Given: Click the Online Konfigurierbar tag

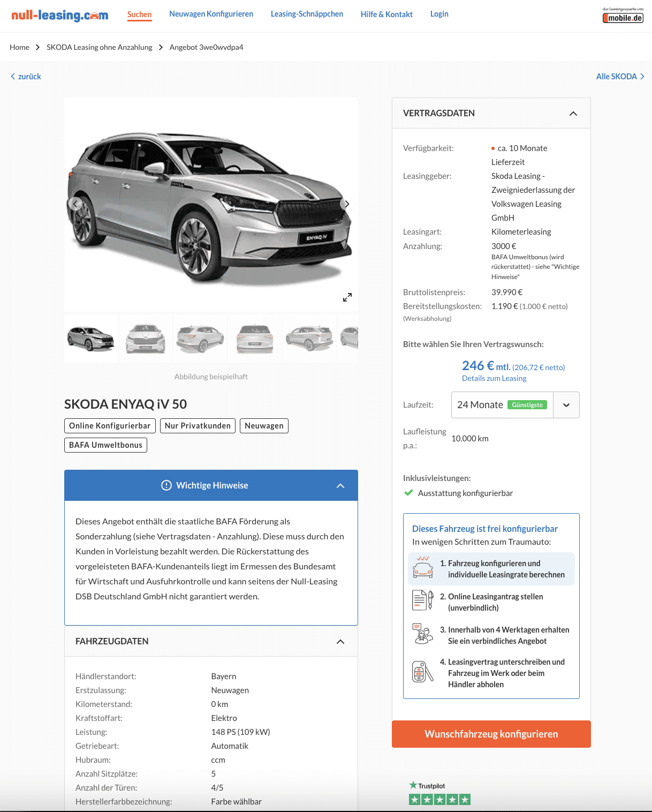Looking at the screenshot, I should point(110,426).
